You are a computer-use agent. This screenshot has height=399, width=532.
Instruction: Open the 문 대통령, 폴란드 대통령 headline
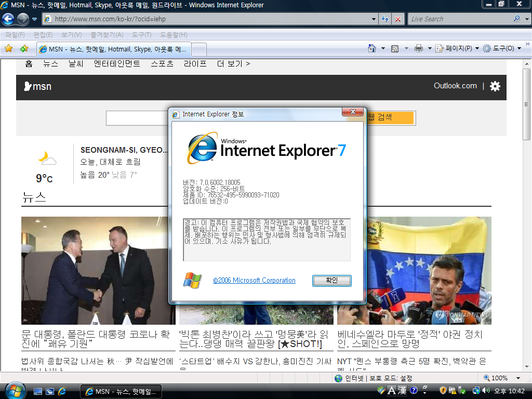(x=96, y=339)
